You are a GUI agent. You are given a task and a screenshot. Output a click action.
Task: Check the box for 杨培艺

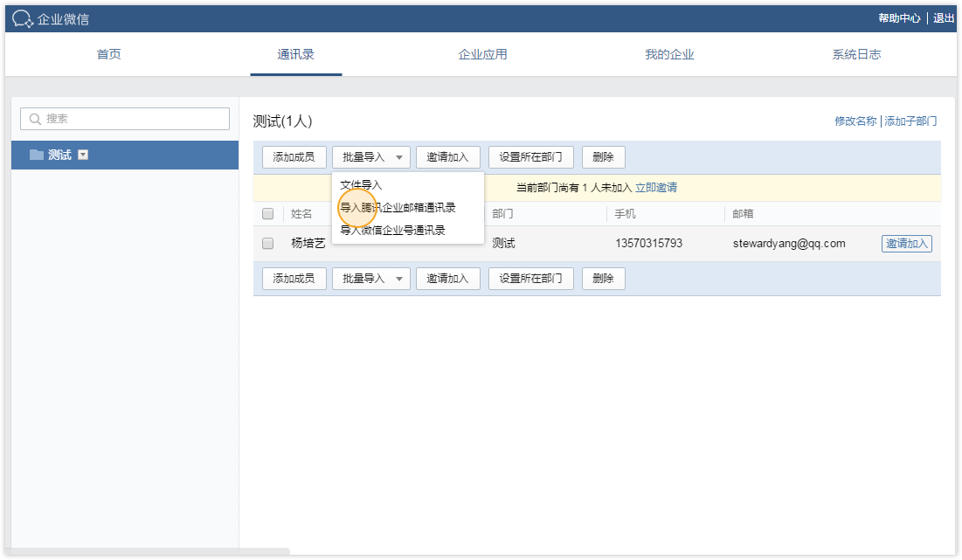click(268, 243)
